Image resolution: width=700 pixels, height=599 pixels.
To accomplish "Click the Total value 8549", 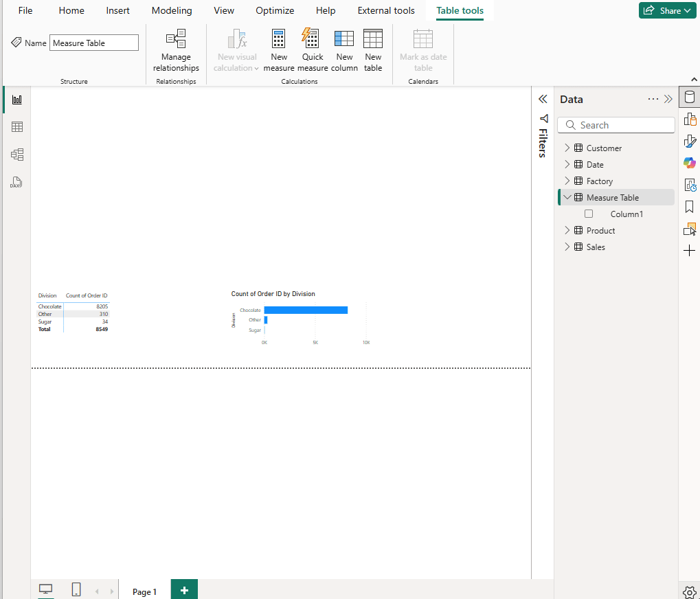I will 102,330.
